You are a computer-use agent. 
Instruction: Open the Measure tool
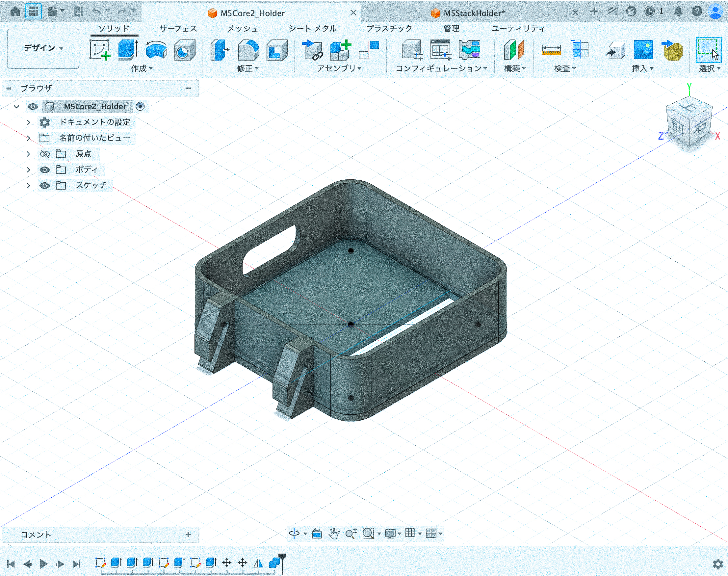(551, 50)
